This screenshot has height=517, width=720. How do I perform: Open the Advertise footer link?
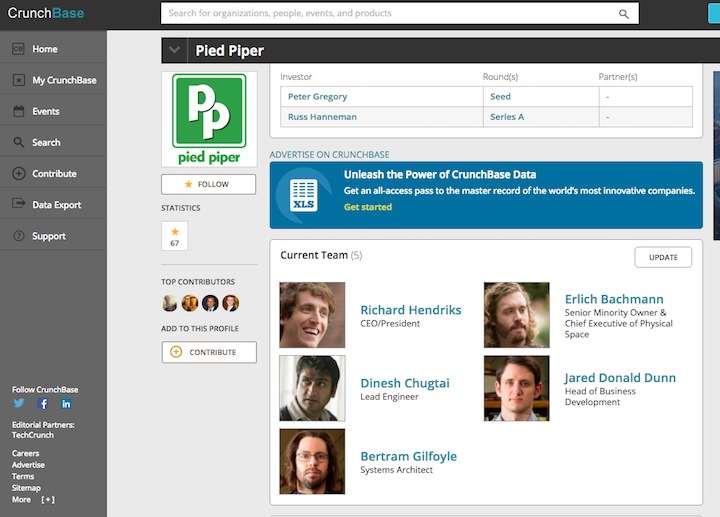coord(28,465)
